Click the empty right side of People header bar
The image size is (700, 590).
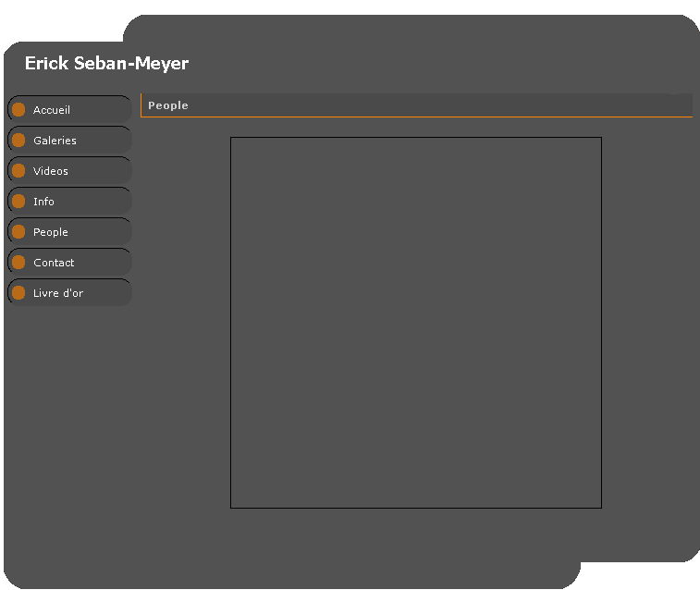pos(509,105)
